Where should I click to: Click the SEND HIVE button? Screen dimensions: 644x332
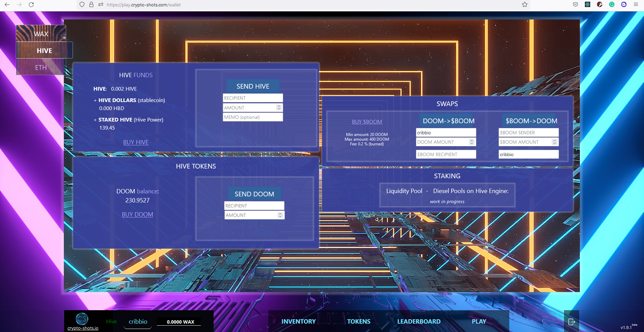pyautogui.click(x=253, y=86)
